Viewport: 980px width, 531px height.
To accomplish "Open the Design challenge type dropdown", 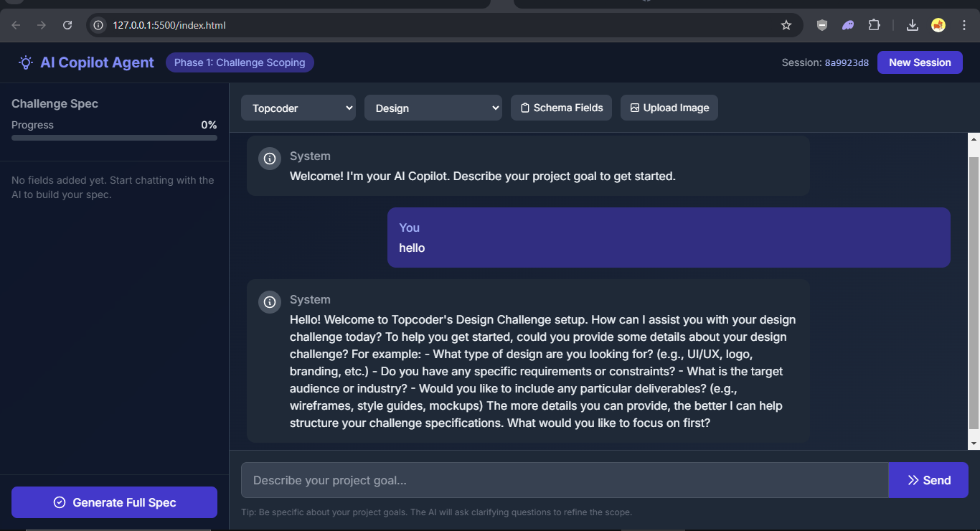I will tap(433, 108).
